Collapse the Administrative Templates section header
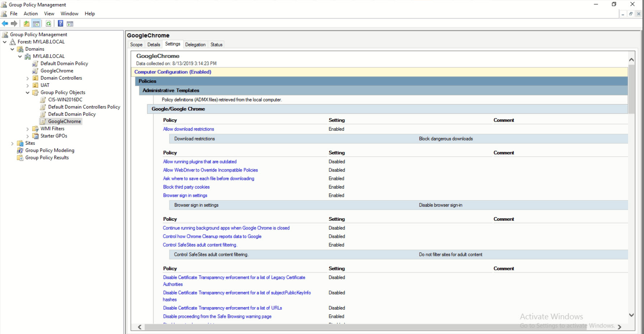The width and height of the screenshot is (644, 334). pyautogui.click(x=384, y=90)
